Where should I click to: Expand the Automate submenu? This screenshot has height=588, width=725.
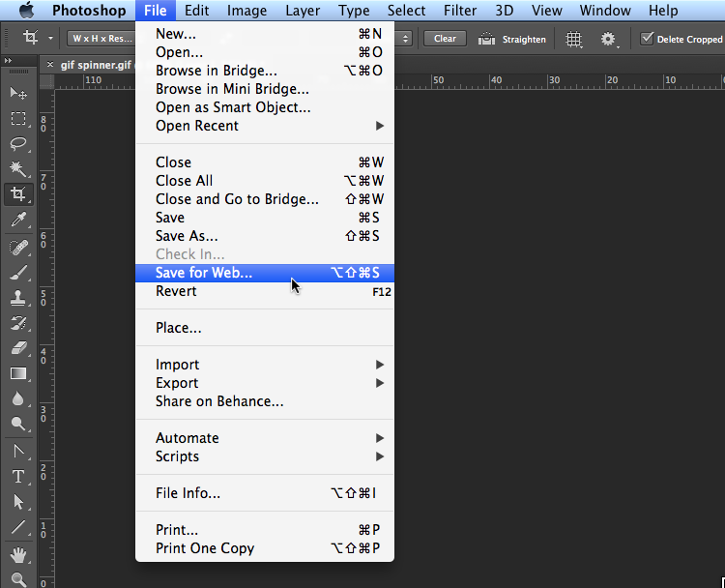[x=265, y=438]
